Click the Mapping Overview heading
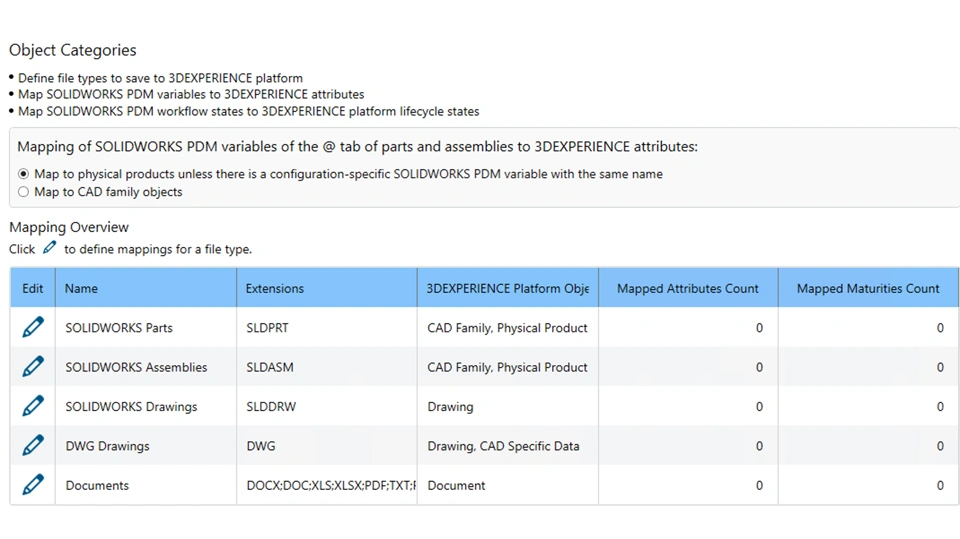The height and width of the screenshot is (539, 960). click(69, 227)
